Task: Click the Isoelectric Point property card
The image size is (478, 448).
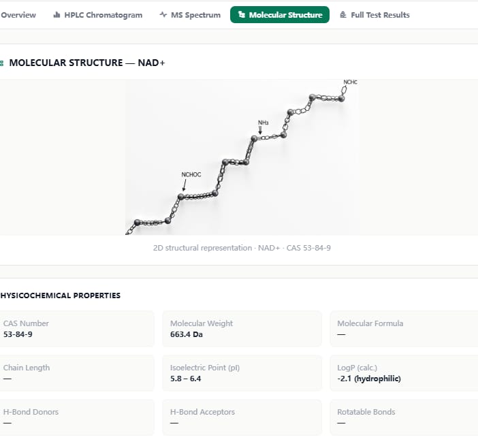Action: click(242, 373)
